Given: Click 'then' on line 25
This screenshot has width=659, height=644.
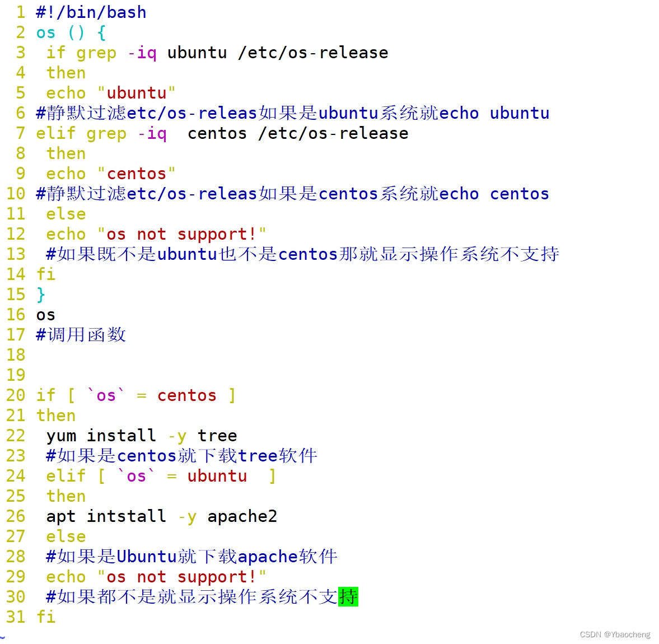Looking at the screenshot, I should tap(66, 497).
